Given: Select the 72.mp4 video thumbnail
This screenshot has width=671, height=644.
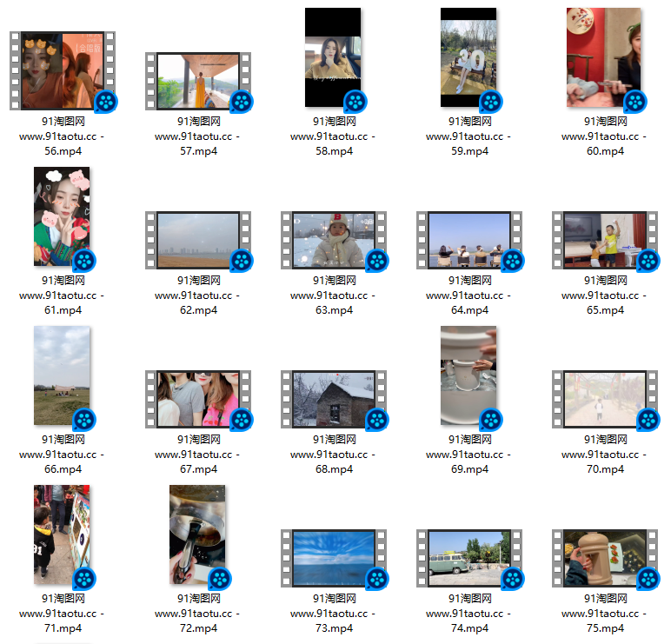Looking at the screenshot, I should point(197,534).
